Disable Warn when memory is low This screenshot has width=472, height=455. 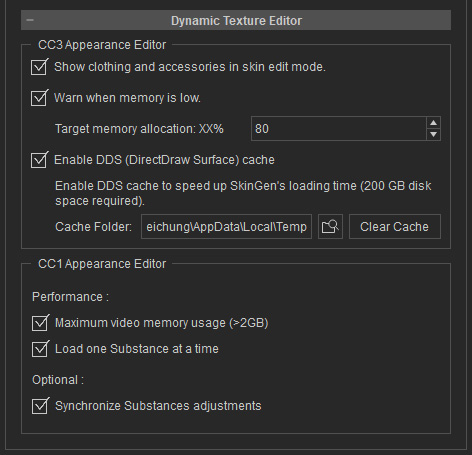coord(39,98)
